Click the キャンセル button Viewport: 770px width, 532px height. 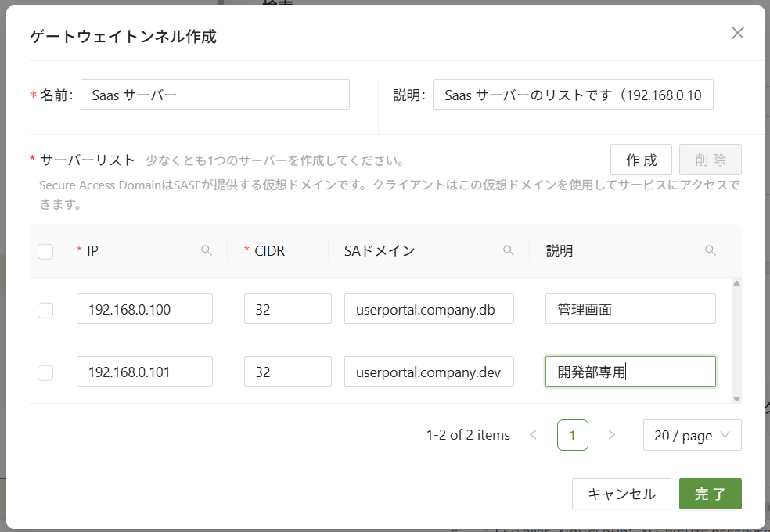coord(621,494)
